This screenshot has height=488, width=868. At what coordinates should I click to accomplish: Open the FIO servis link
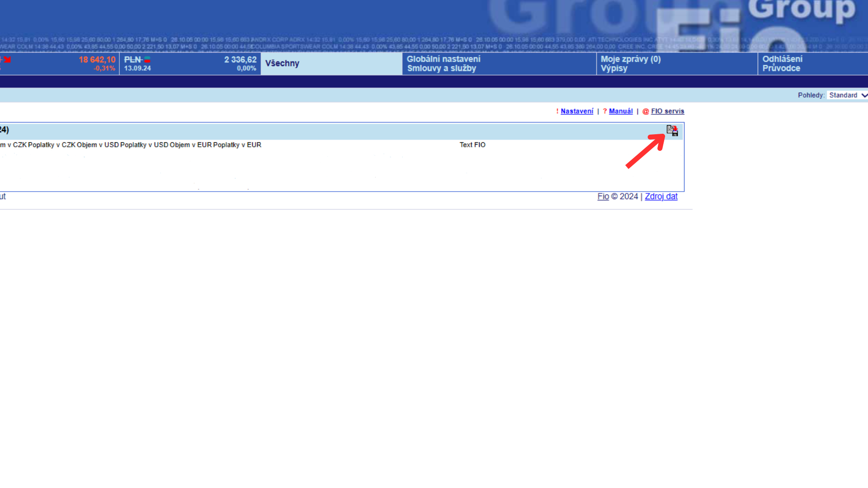tap(667, 111)
